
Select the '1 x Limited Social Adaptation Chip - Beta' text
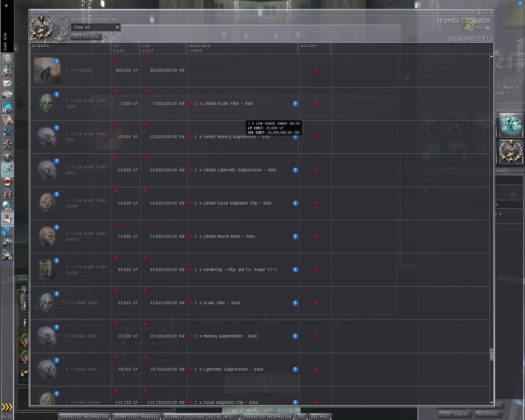tap(233, 203)
